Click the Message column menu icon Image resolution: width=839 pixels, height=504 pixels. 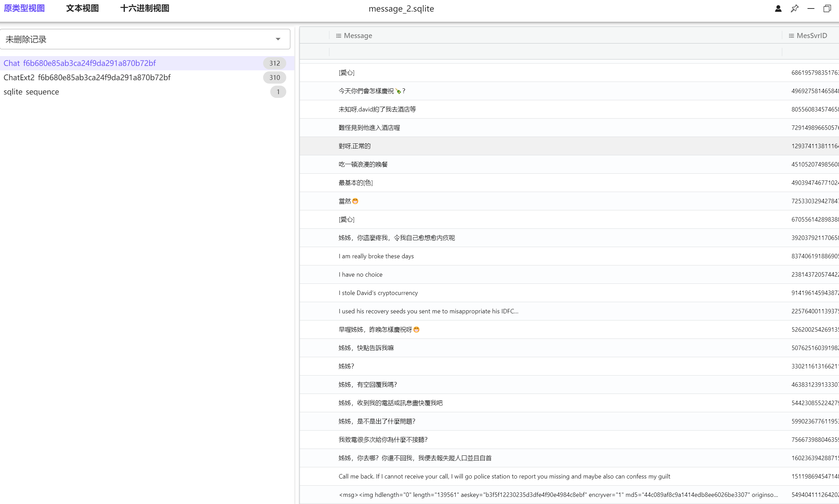[x=338, y=36]
